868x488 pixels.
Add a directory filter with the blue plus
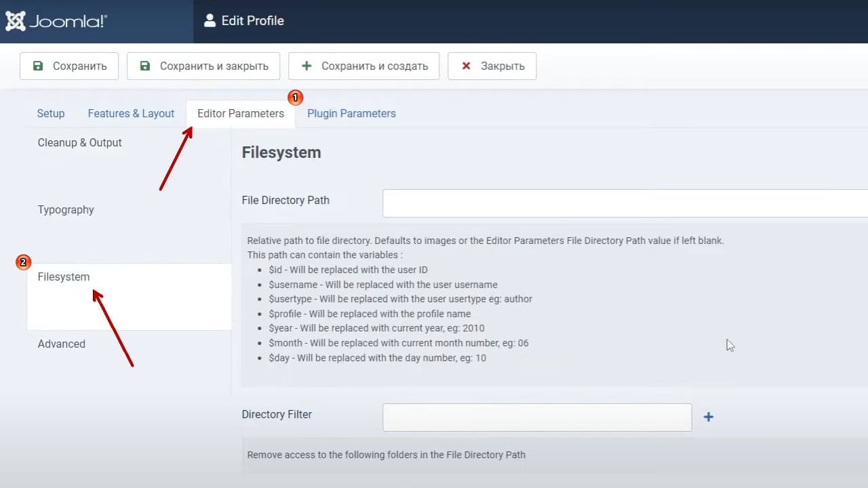[x=708, y=417]
